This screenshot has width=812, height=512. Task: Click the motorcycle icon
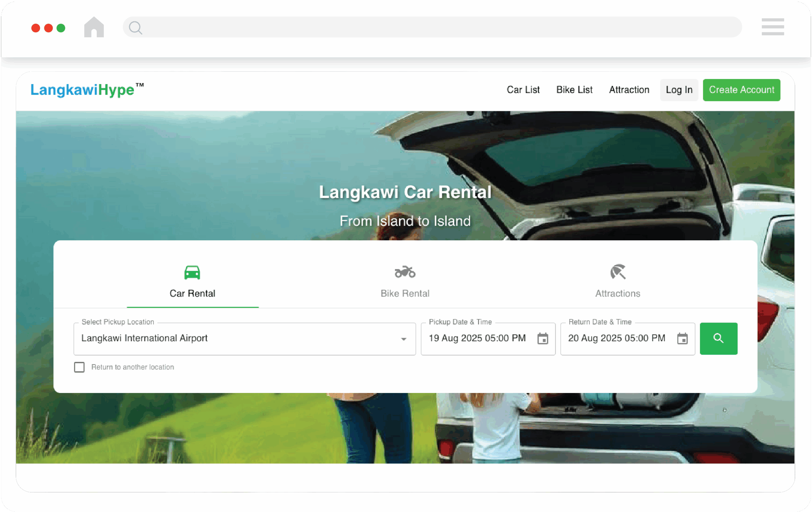405,272
